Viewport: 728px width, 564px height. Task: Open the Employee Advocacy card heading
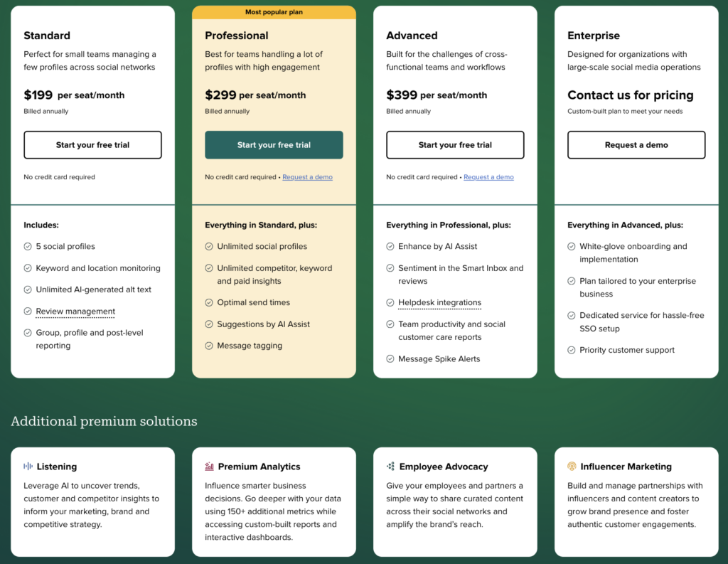pyautogui.click(x=444, y=467)
